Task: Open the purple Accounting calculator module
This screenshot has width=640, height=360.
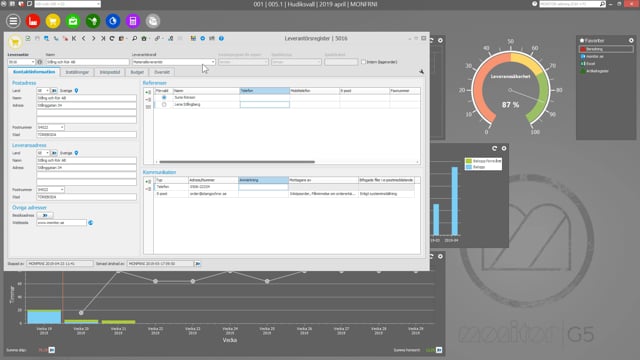Action: [x=133, y=21]
